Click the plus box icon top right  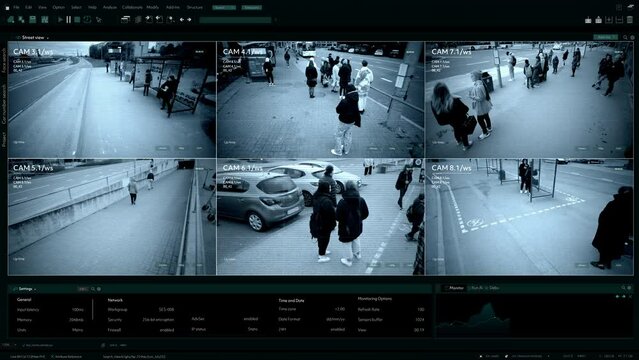(609, 20)
